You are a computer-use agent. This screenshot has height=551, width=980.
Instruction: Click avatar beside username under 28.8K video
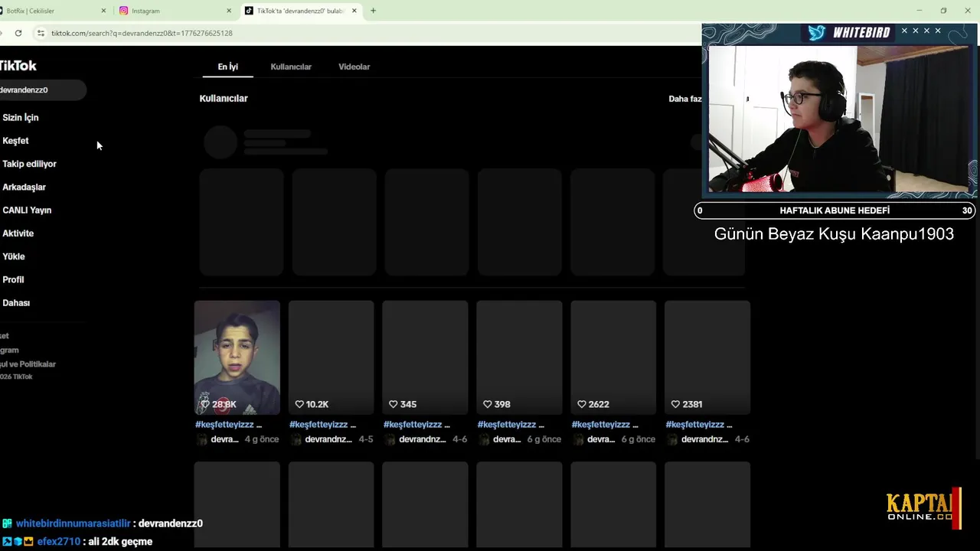click(x=201, y=439)
